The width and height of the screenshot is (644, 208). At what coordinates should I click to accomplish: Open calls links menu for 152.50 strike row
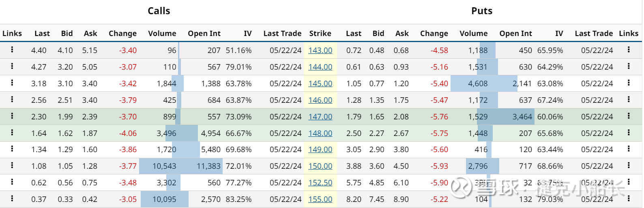click(x=12, y=182)
